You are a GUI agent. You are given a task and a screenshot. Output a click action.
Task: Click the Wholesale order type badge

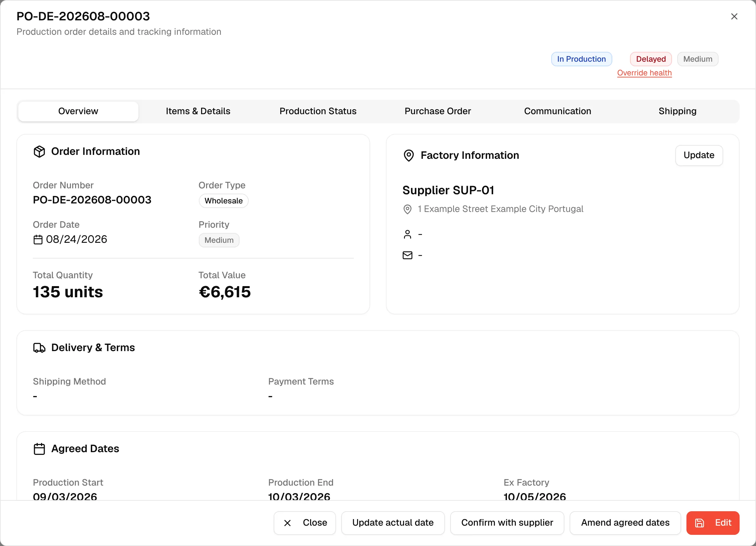224,201
